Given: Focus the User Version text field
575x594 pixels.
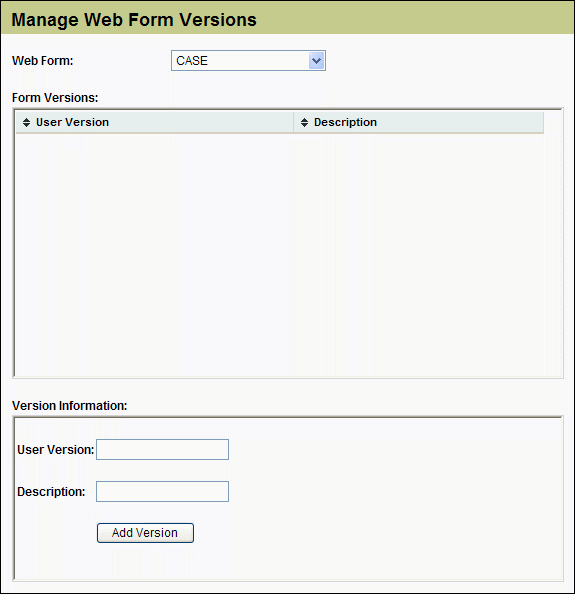Looking at the screenshot, I should (x=162, y=449).
